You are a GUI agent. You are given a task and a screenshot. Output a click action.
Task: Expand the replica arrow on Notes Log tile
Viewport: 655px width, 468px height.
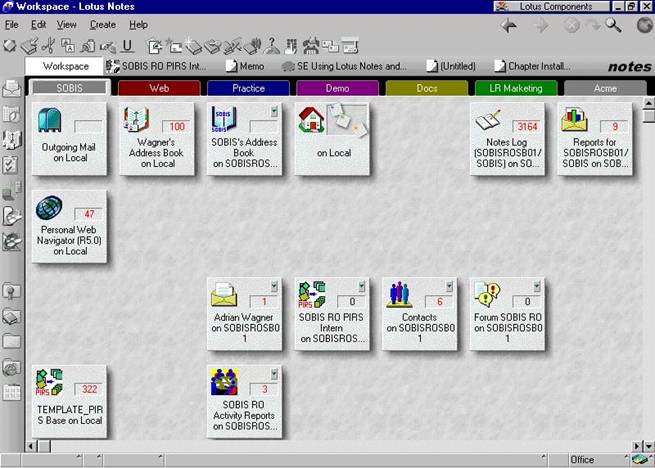coord(537,111)
